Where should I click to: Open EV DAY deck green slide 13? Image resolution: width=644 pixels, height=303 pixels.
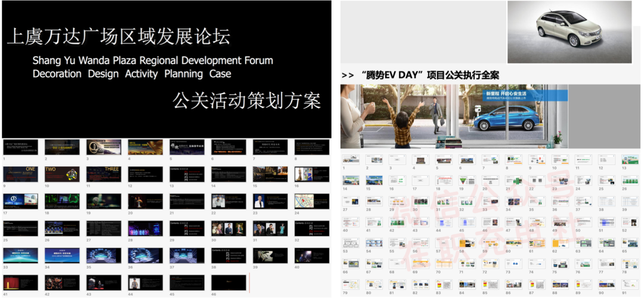pyautogui.click(x=630, y=159)
